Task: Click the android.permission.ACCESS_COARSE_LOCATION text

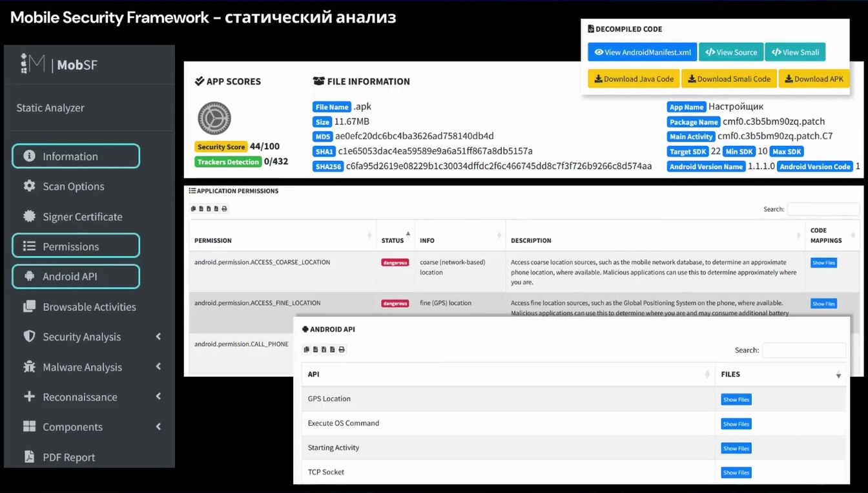Action: point(262,262)
